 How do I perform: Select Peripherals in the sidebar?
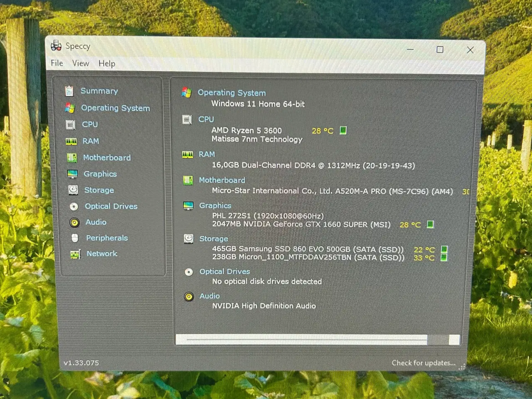click(x=107, y=238)
